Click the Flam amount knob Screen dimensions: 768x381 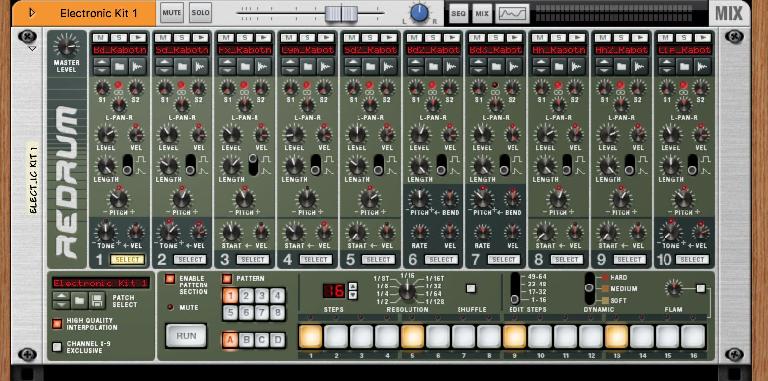click(674, 288)
